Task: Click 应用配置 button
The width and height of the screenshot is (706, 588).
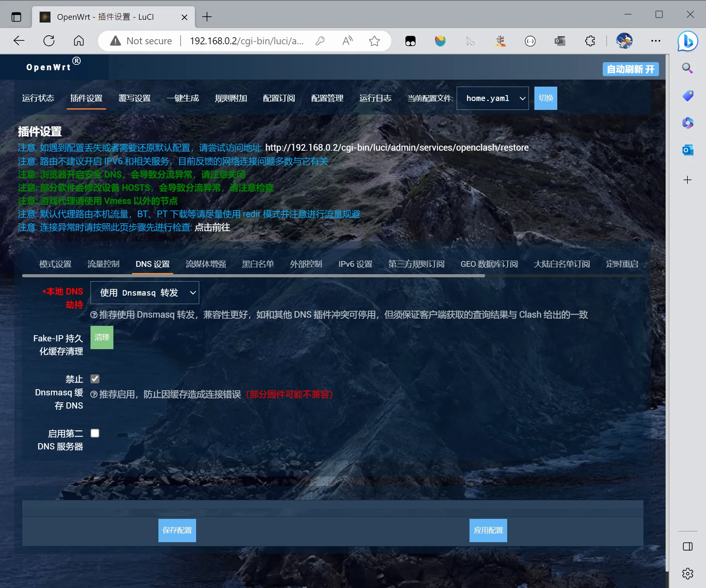Action: 488,531
